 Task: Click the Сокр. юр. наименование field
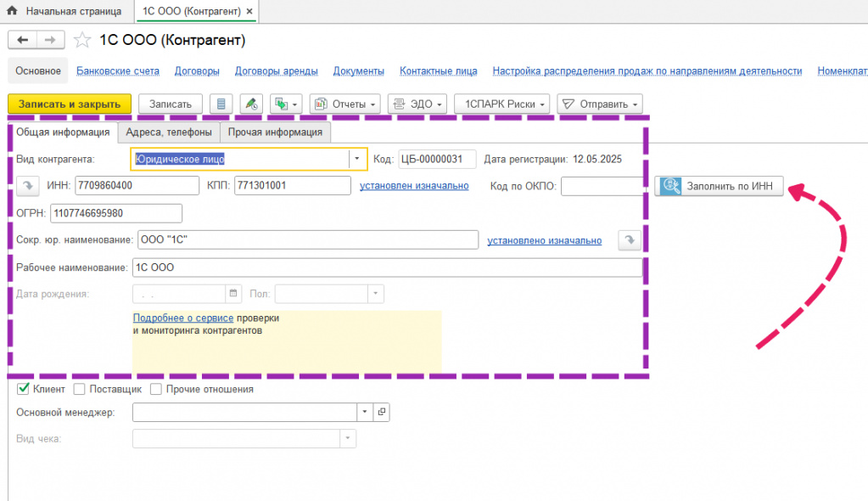point(308,239)
